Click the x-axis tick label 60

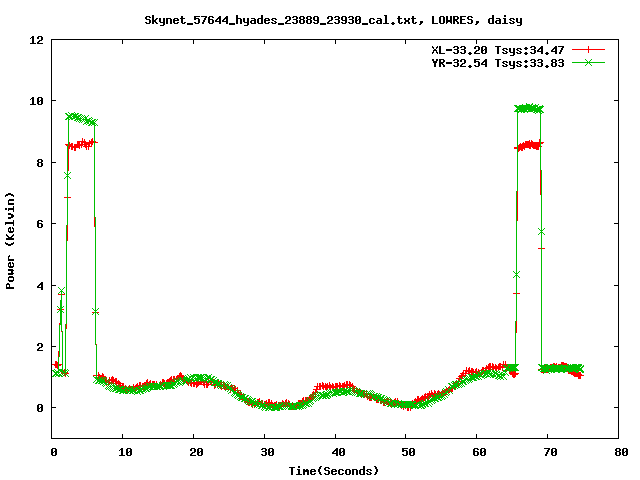pyautogui.click(x=479, y=452)
